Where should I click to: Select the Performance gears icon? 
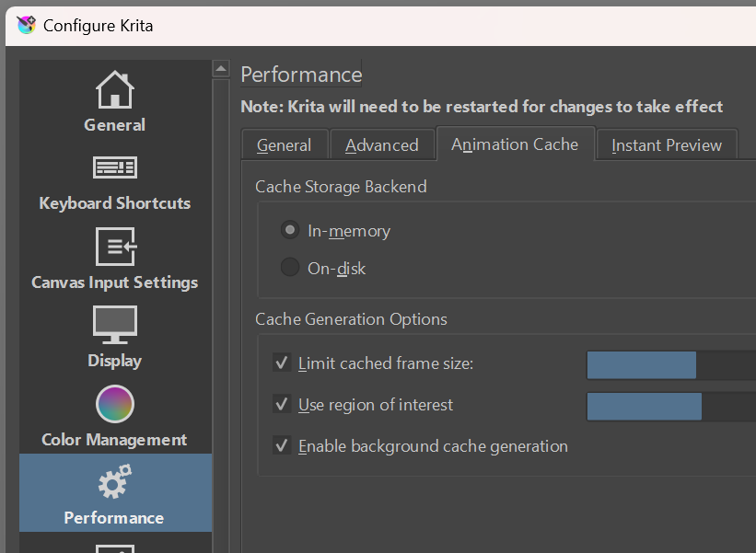[115, 482]
